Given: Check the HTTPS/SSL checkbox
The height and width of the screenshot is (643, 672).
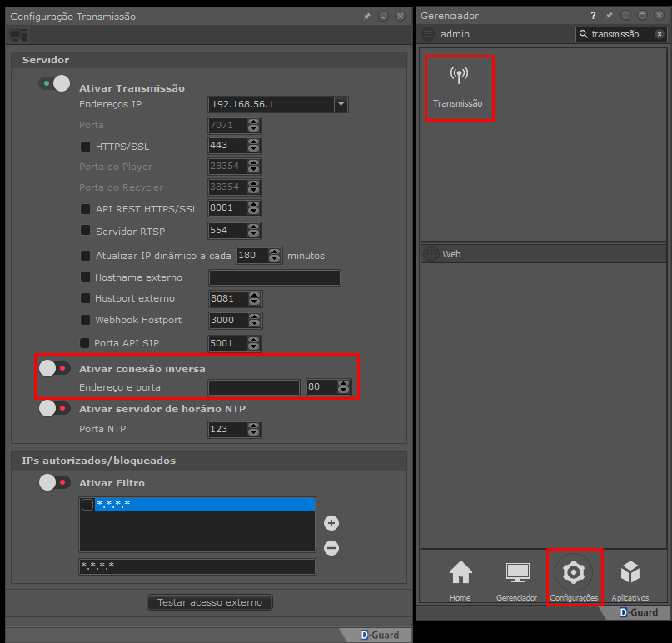Looking at the screenshot, I should tap(85, 147).
